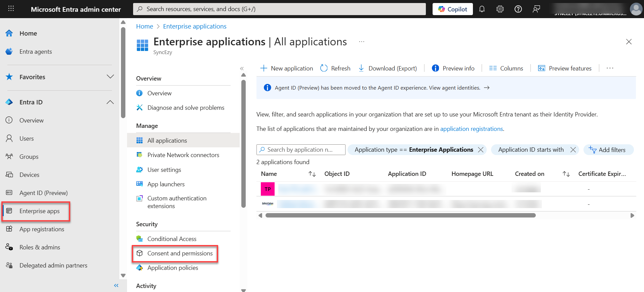This screenshot has height=292, width=644.
Task: Open the app launcher waffle icon
Action: tap(11, 9)
